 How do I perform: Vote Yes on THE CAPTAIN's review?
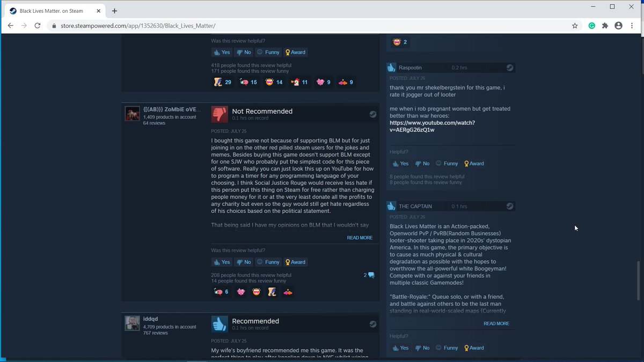click(400, 348)
